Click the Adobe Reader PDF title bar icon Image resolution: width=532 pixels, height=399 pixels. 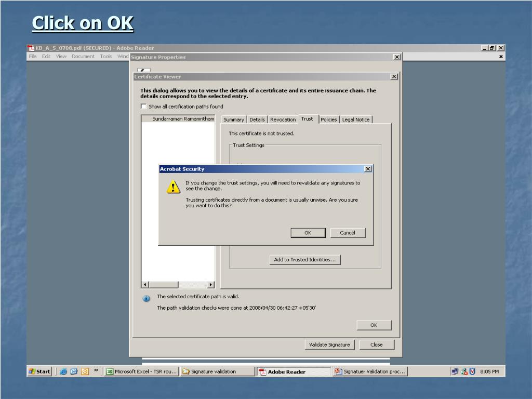coord(31,48)
